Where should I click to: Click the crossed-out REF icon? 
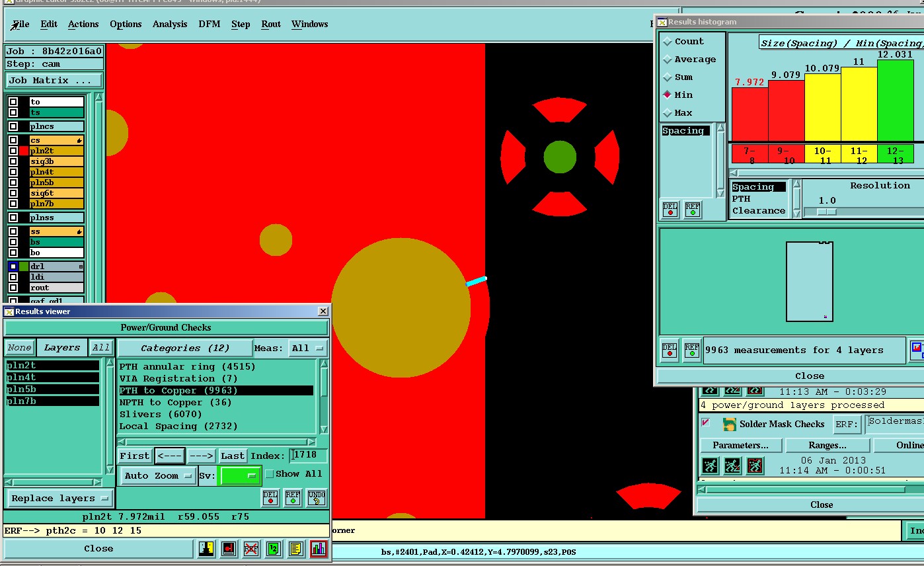point(251,549)
